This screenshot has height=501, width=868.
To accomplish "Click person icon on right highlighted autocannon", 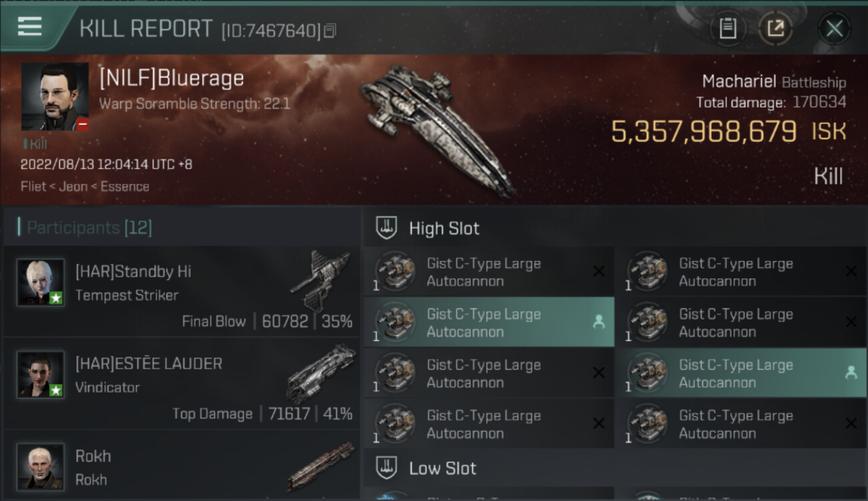I will (x=851, y=373).
